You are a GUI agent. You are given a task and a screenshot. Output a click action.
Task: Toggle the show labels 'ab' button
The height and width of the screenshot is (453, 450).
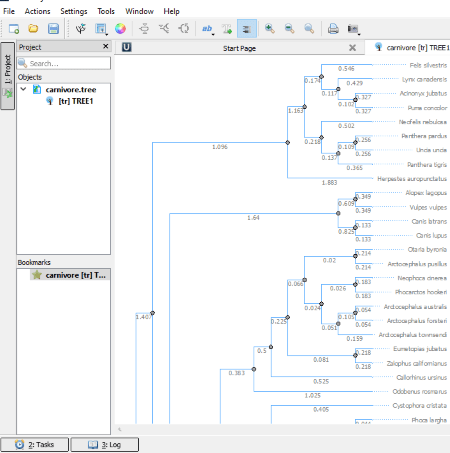(207, 29)
